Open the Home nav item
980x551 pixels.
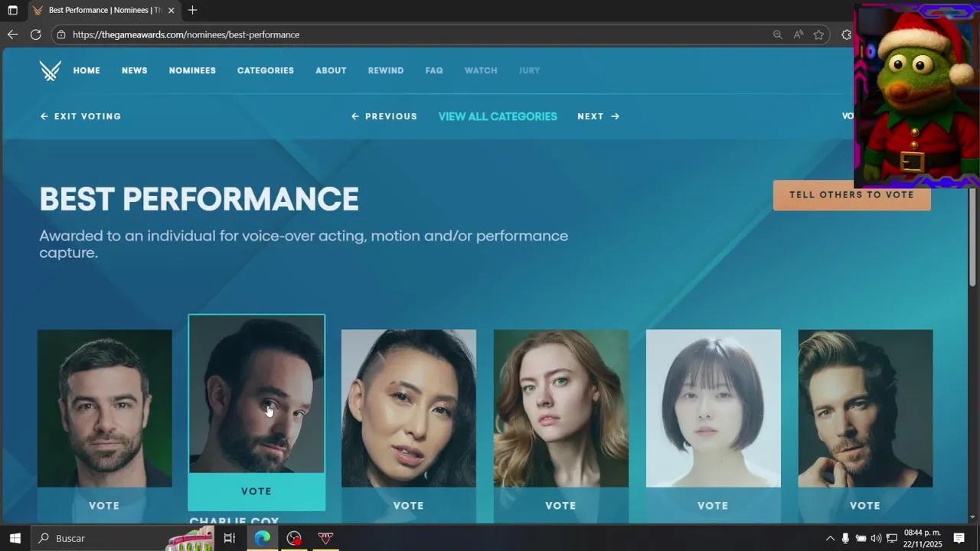87,70
